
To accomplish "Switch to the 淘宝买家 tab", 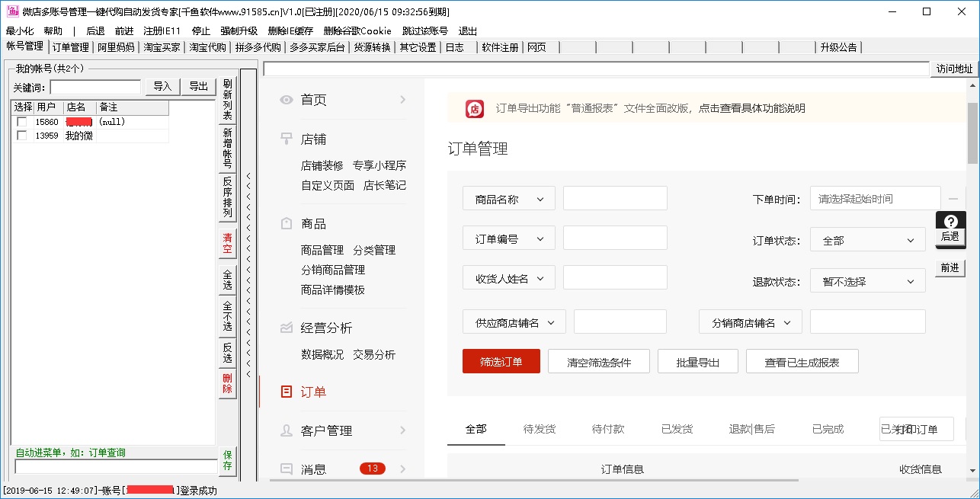I will pos(162,47).
